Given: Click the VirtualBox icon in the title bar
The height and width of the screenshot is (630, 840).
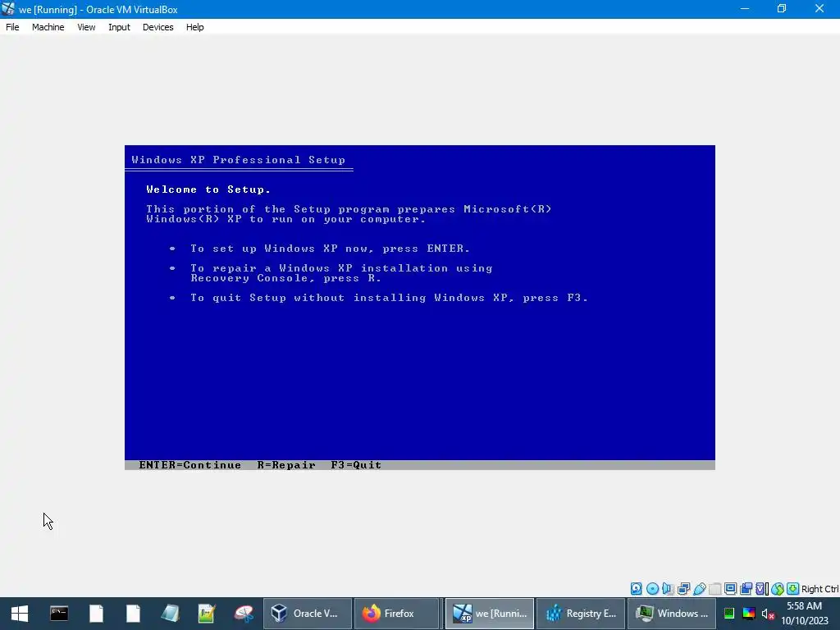Looking at the screenshot, I should 8,9.
